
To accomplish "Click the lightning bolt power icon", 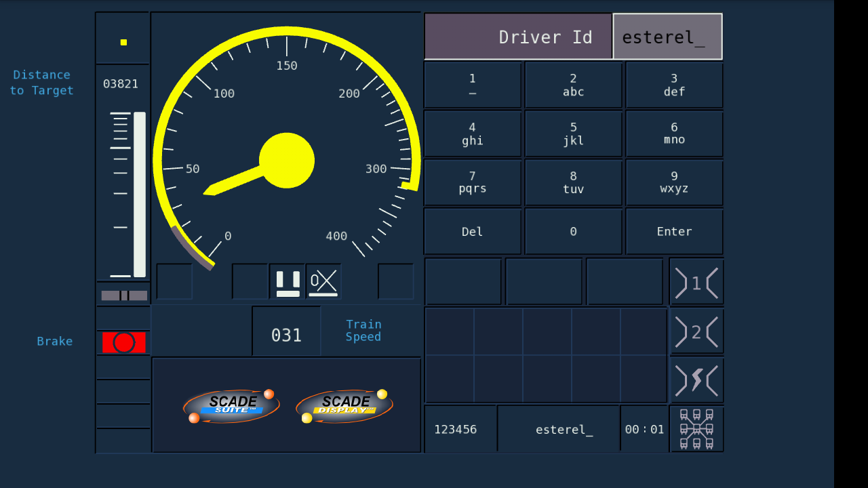I will 696,380.
